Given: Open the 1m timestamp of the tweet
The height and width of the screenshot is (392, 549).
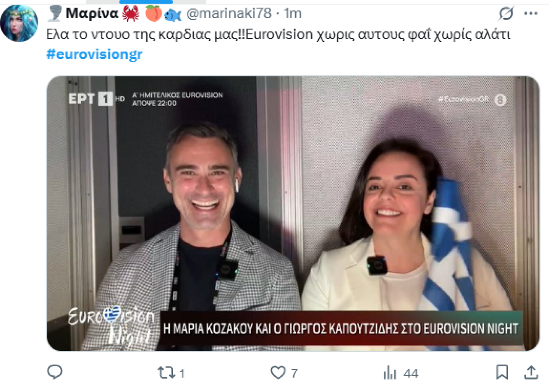Looking at the screenshot, I should click(x=293, y=13).
